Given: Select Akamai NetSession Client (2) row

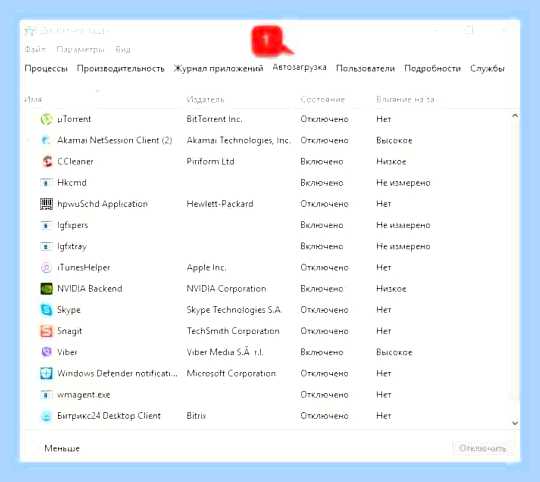Looking at the screenshot, I should (x=115, y=140).
